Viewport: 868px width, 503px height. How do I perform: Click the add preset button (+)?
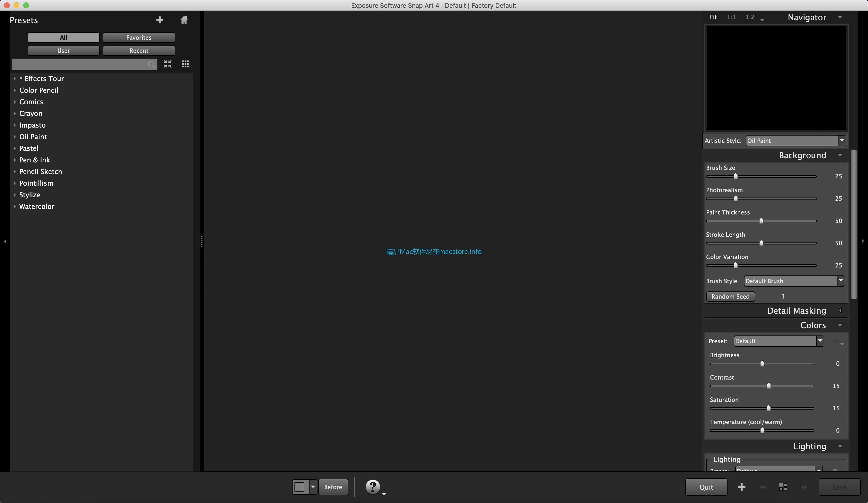(x=160, y=20)
